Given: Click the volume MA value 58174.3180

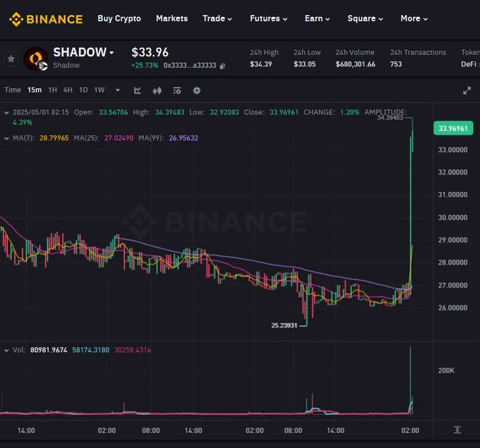Looking at the screenshot, I should [x=90, y=350].
